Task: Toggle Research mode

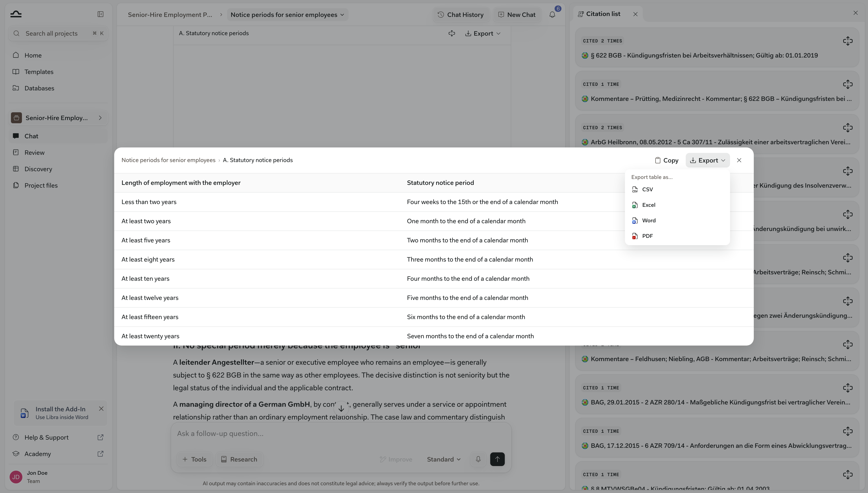Action: point(239,459)
